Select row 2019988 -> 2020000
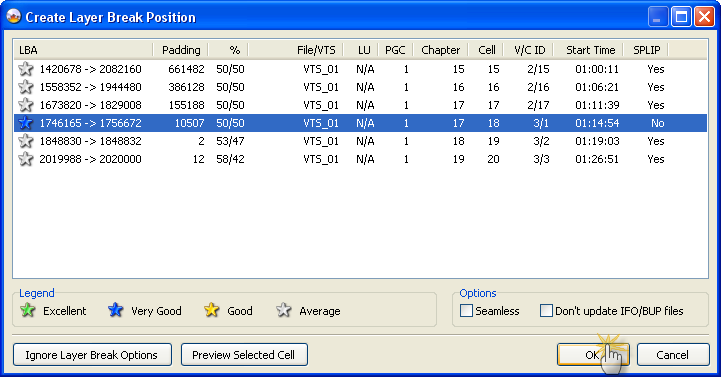The height and width of the screenshot is (377, 721). point(360,159)
